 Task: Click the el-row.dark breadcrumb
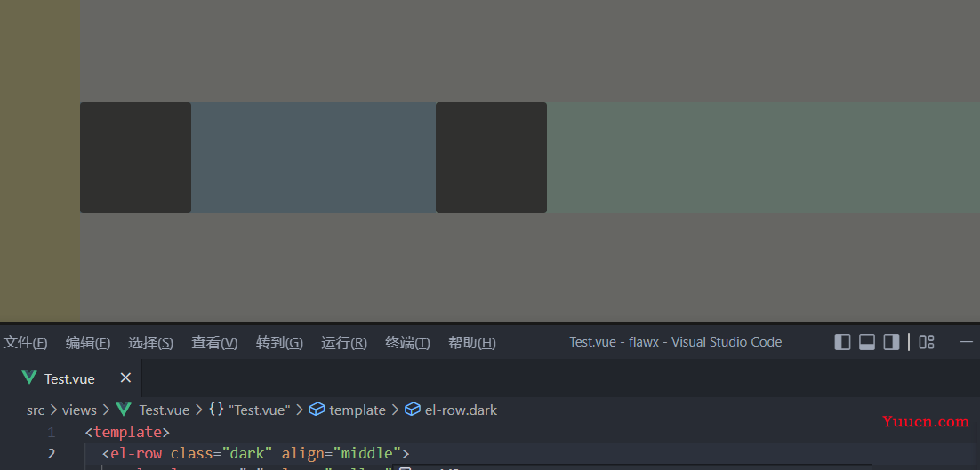pyautogui.click(x=462, y=410)
